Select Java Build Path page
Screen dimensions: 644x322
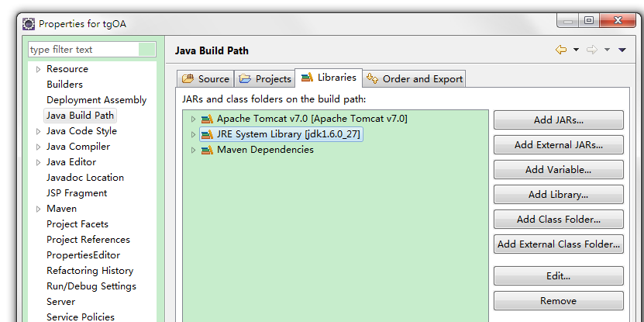click(80, 115)
